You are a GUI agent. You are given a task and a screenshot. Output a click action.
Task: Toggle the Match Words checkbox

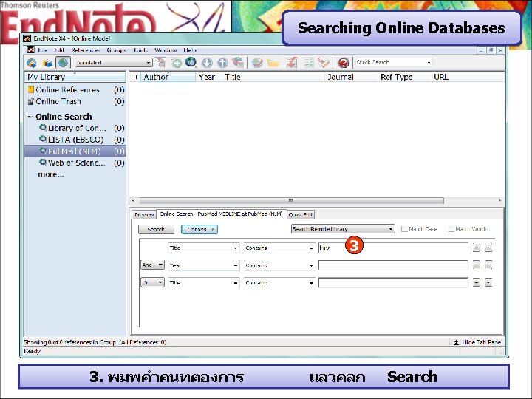451,229
